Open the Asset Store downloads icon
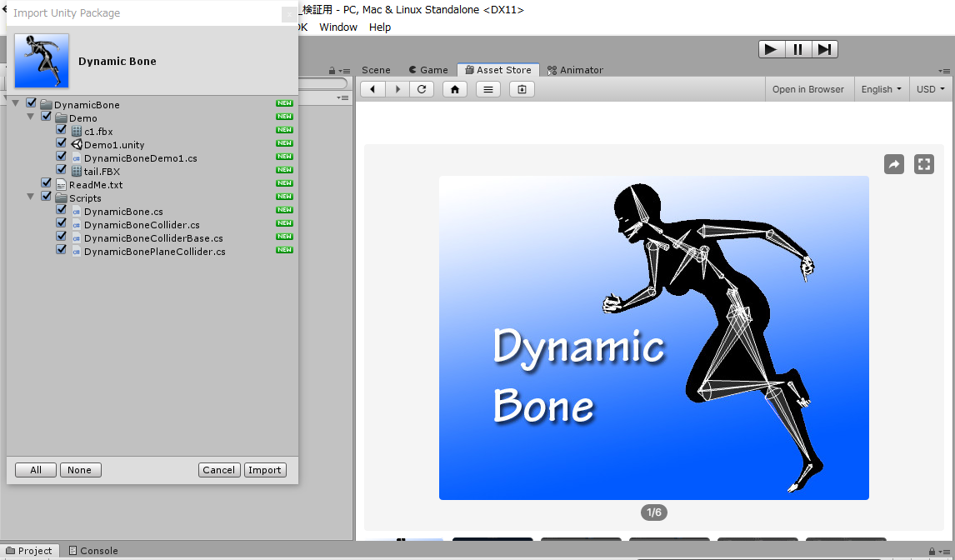Screen dimensions: 955x560 tap(522, 89)
